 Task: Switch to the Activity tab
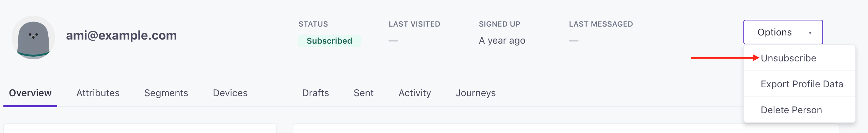tap(415, 93)
